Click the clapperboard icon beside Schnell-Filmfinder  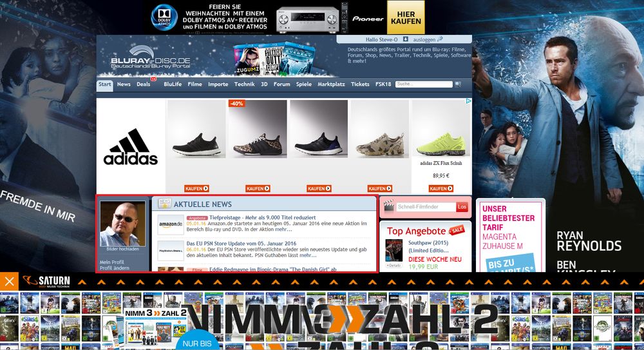(388, 206)
